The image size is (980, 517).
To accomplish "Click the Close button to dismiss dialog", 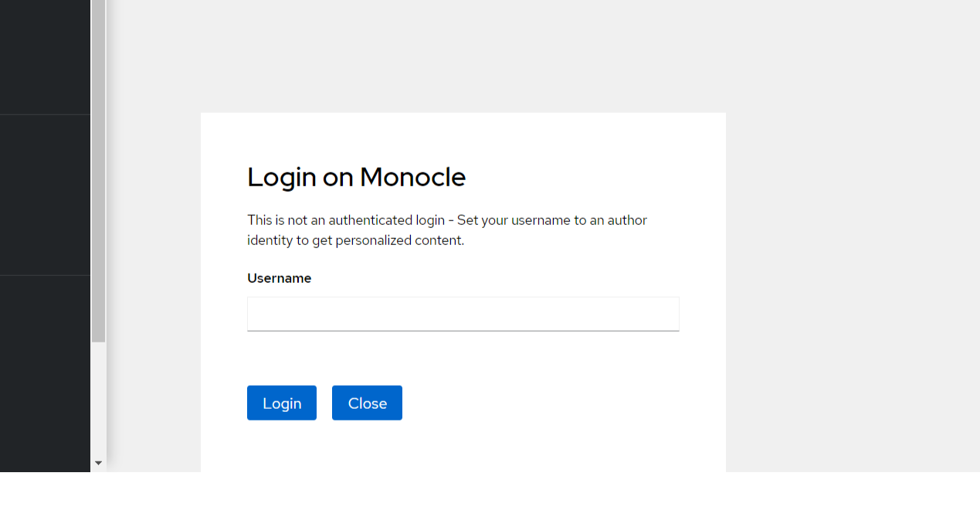I will tap(367, 403).
